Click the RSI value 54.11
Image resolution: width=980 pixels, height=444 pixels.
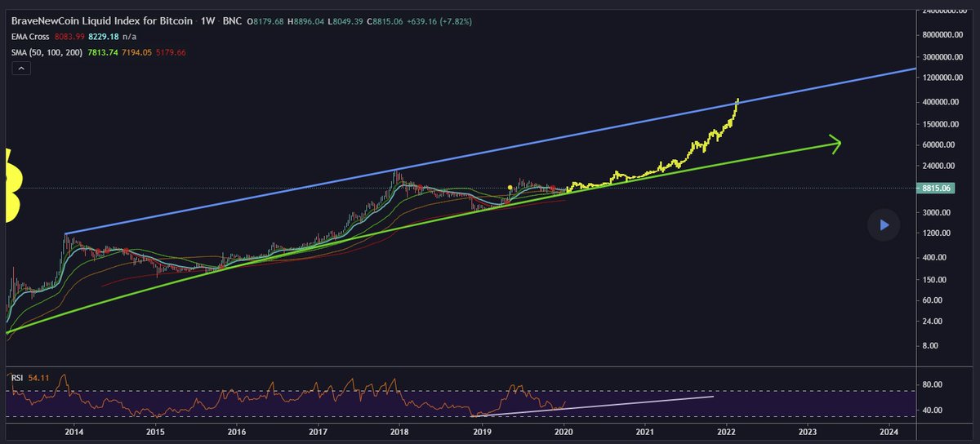pos(39,377)
